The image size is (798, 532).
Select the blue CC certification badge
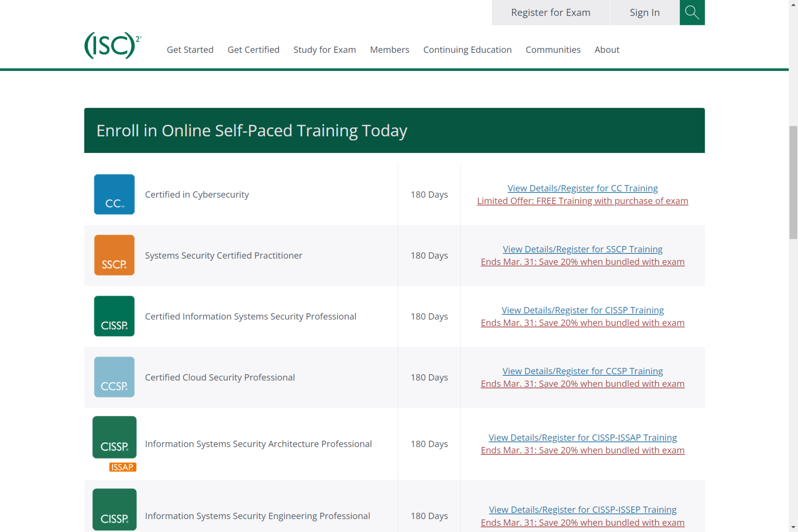(x=114, y=194)
